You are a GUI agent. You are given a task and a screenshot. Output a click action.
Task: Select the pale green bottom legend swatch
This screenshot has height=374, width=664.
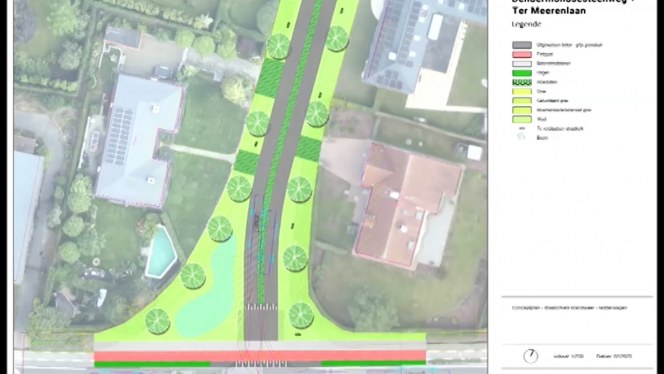522,119
